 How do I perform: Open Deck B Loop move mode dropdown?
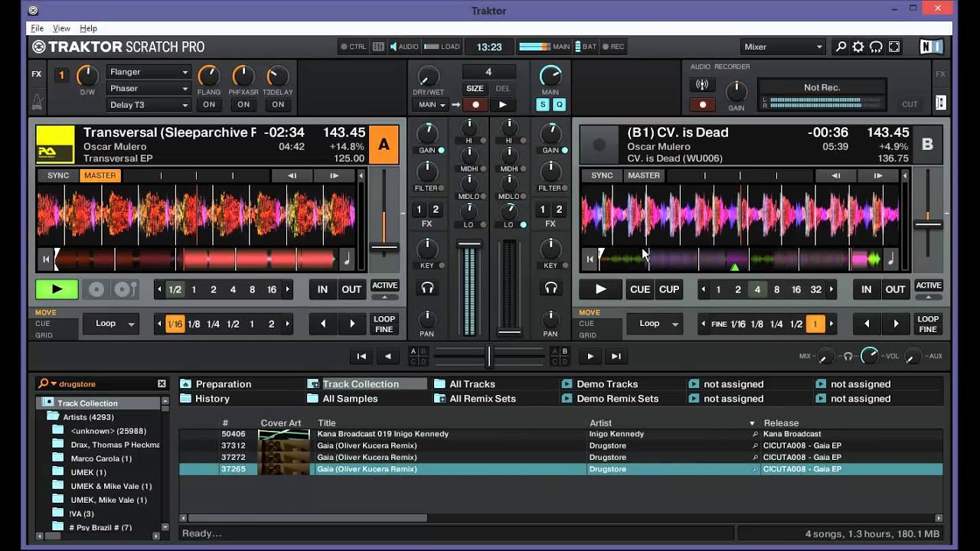point(655,324)
